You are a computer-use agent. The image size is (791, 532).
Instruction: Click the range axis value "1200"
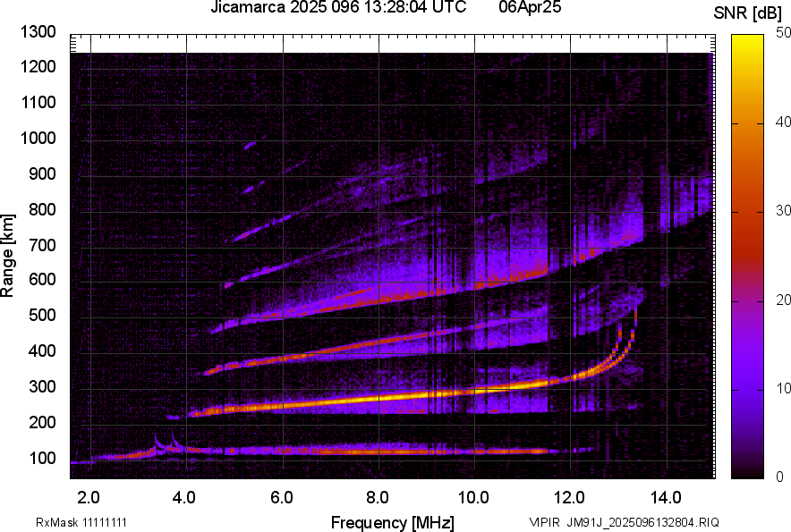[x=38, y=66]
